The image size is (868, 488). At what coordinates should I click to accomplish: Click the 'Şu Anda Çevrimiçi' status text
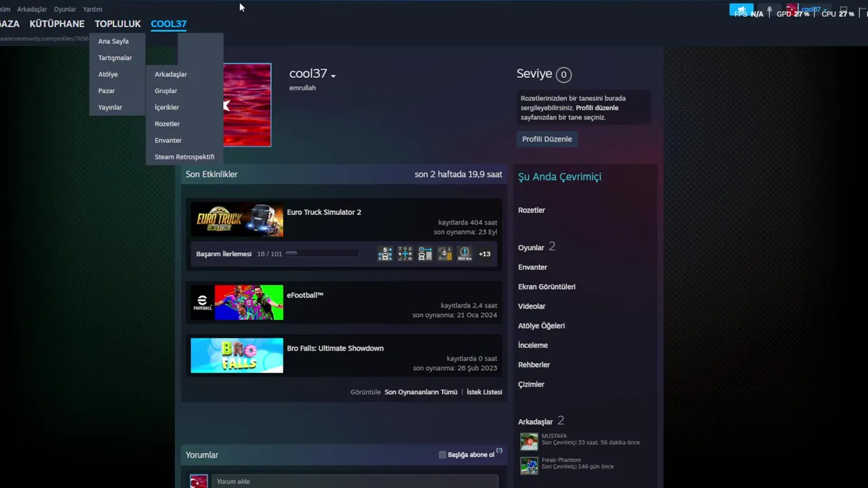(x=559, y=177)
